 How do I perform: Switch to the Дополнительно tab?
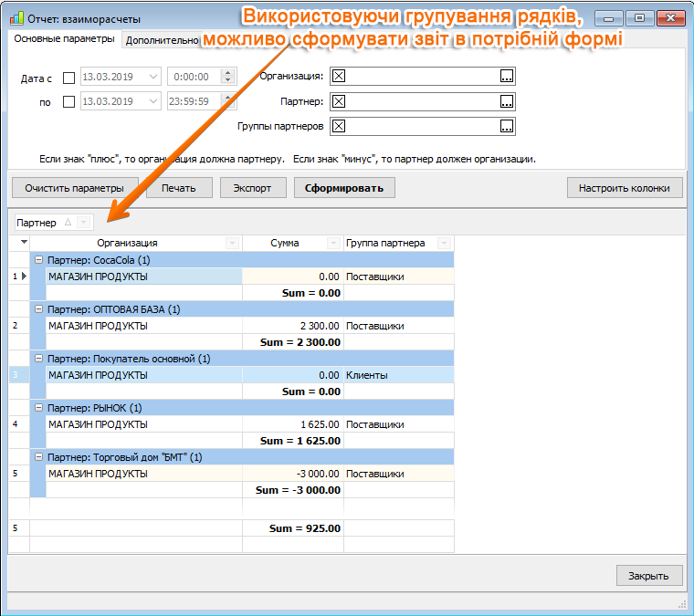coord(162,40)
